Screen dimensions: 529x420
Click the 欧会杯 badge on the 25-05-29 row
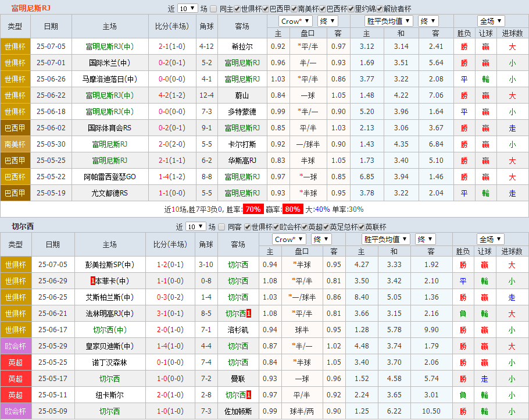point(15,346)
